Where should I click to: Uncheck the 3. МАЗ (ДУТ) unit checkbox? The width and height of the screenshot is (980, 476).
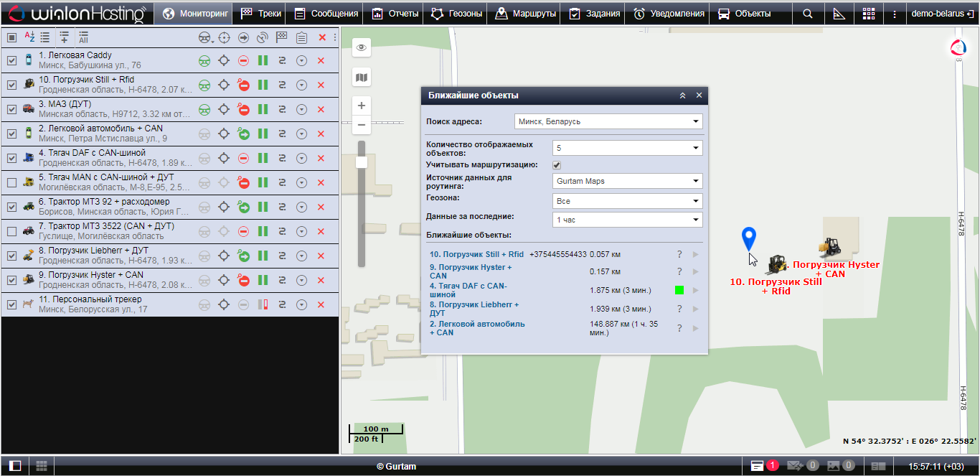[11, 110]
